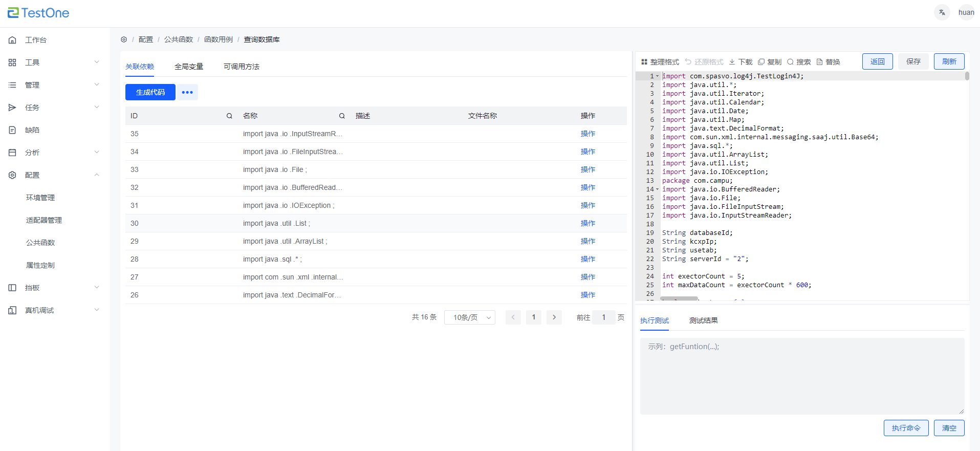Expand the 真机调试 menu chevron
980x451 pixels.
97,310
